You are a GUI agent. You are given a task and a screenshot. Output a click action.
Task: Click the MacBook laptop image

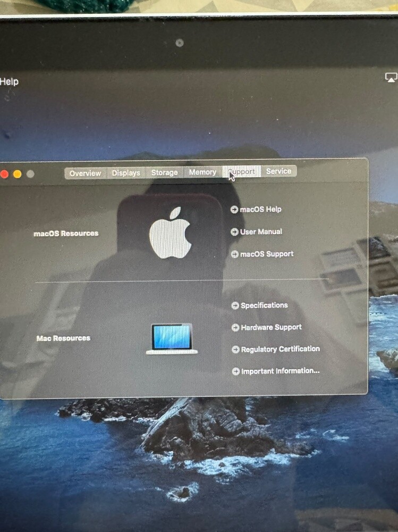pos(172,339)
